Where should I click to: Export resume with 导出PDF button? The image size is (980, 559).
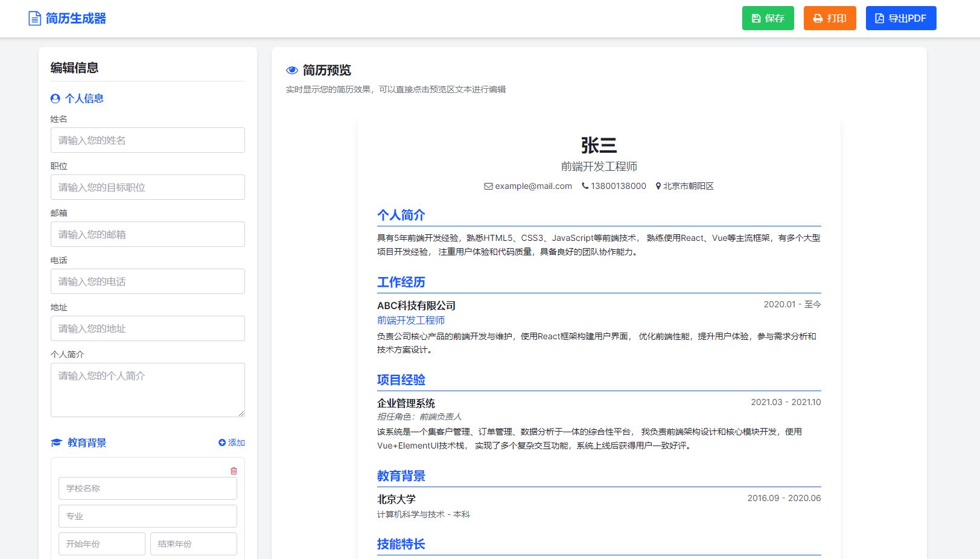coord(900,18)
